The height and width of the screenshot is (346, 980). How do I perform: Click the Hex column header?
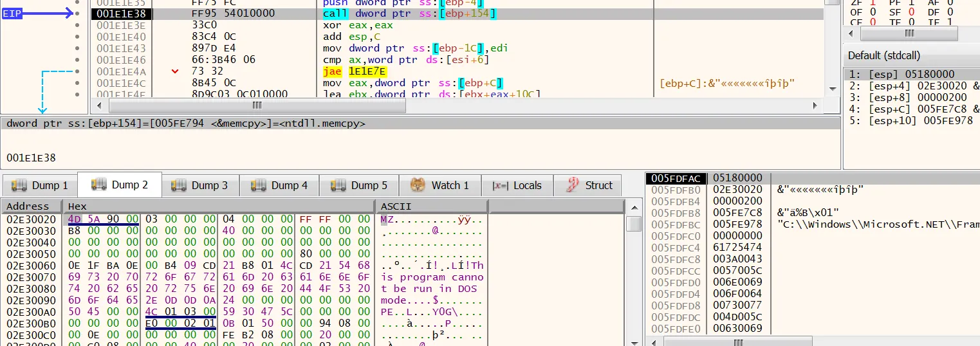pos(218,206)
